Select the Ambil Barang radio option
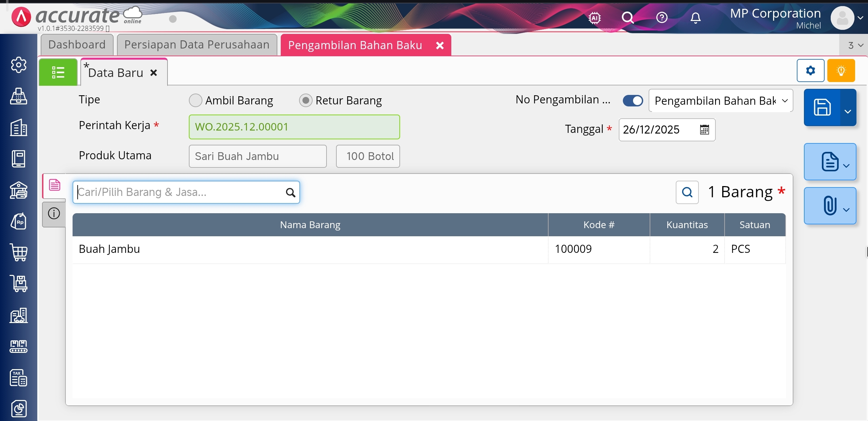The image size is (868, 421). (196, 100)
